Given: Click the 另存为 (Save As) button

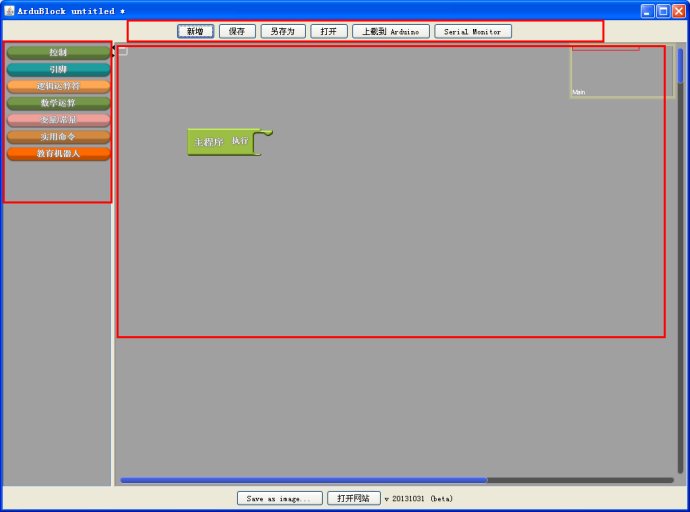Looking at the screenshot, I should 283,31.
